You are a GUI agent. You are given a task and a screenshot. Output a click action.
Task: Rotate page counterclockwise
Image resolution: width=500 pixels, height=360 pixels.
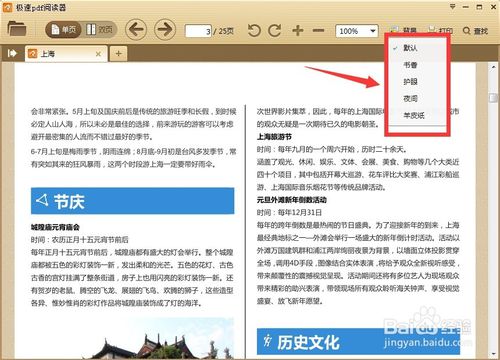(x=254, y=31)
